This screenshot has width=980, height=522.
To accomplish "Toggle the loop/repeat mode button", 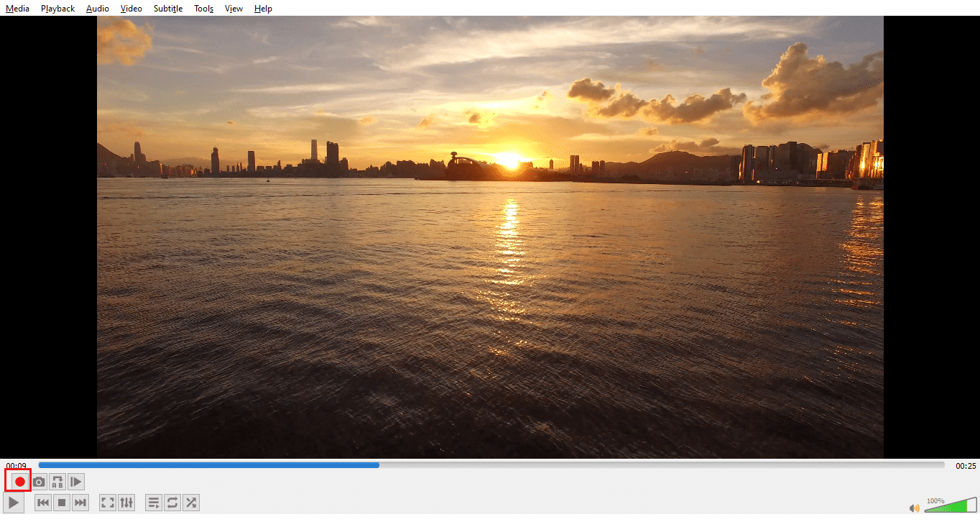I will [x=172, y=503].
